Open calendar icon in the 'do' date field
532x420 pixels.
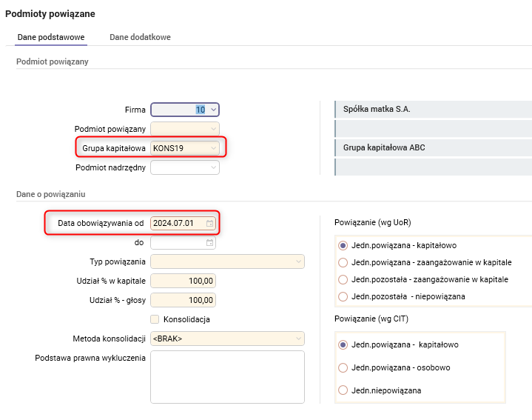coord(209,243)
